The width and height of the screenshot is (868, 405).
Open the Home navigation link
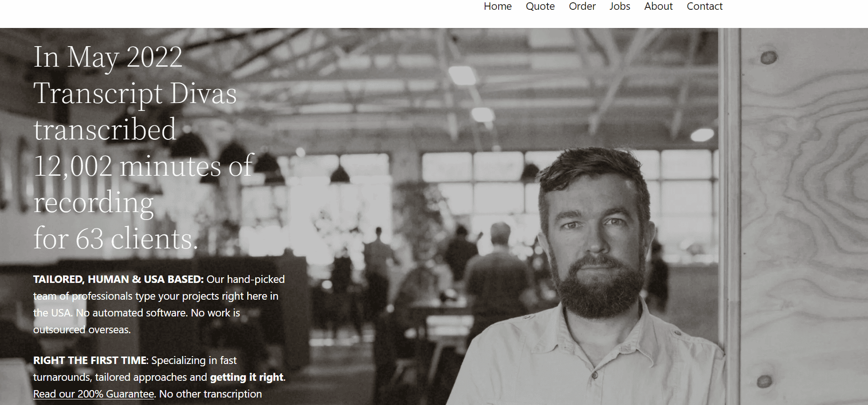pos(498,7)
